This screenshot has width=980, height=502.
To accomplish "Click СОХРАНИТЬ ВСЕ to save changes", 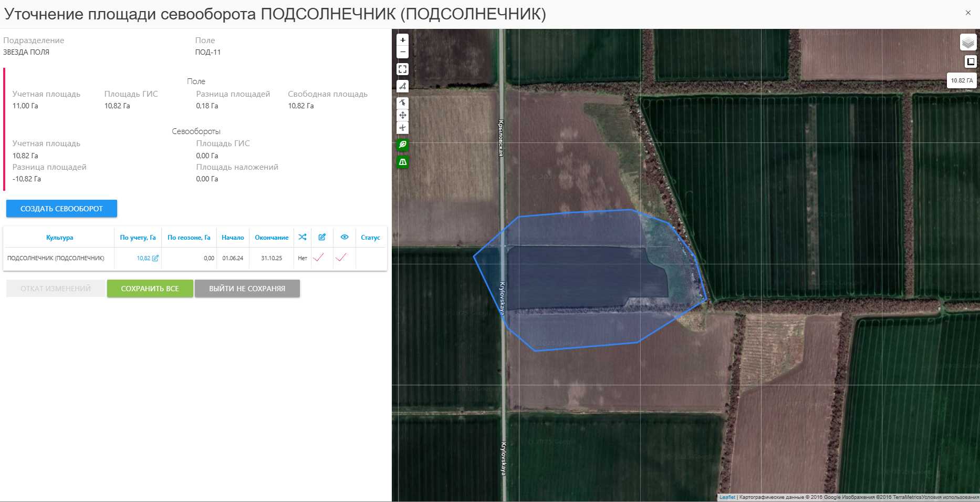I will coord(150,289).
